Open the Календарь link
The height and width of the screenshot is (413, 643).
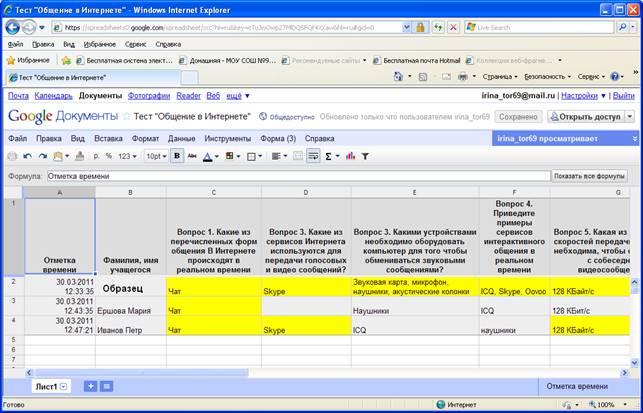pyautogui.click(x=53, y=96)
